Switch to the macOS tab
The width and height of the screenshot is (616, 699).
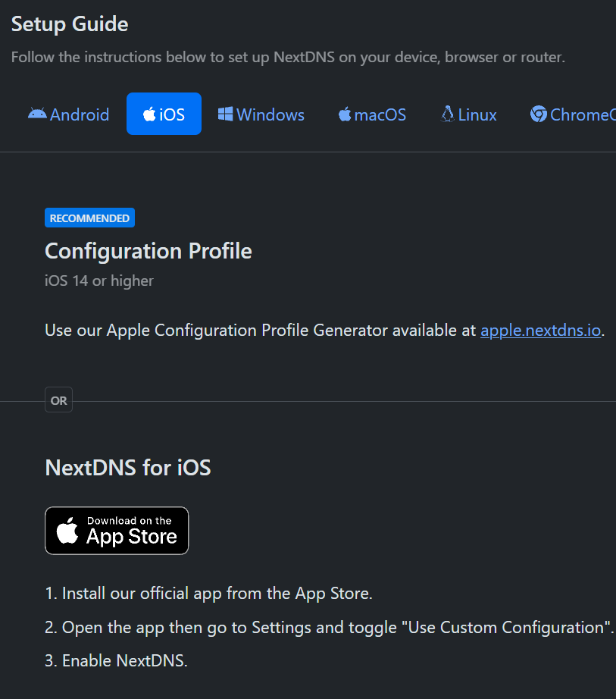pos(372,114)
